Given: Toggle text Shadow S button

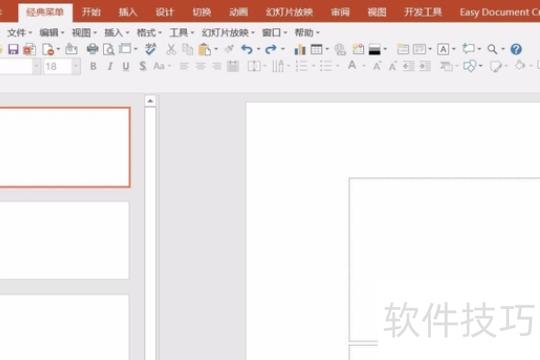Looking at the screenshot, I should click(143, 66).
